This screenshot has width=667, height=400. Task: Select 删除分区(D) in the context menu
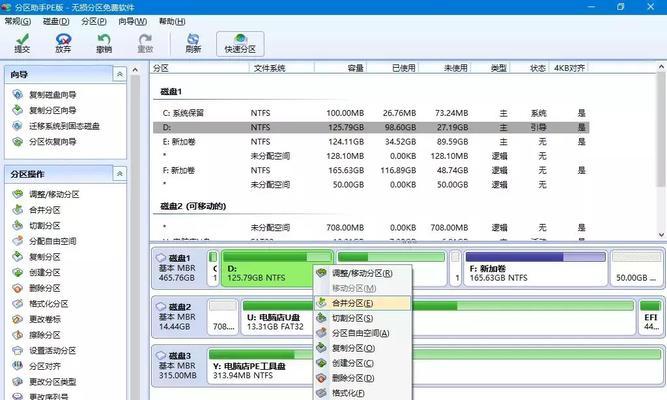(363, 378)
